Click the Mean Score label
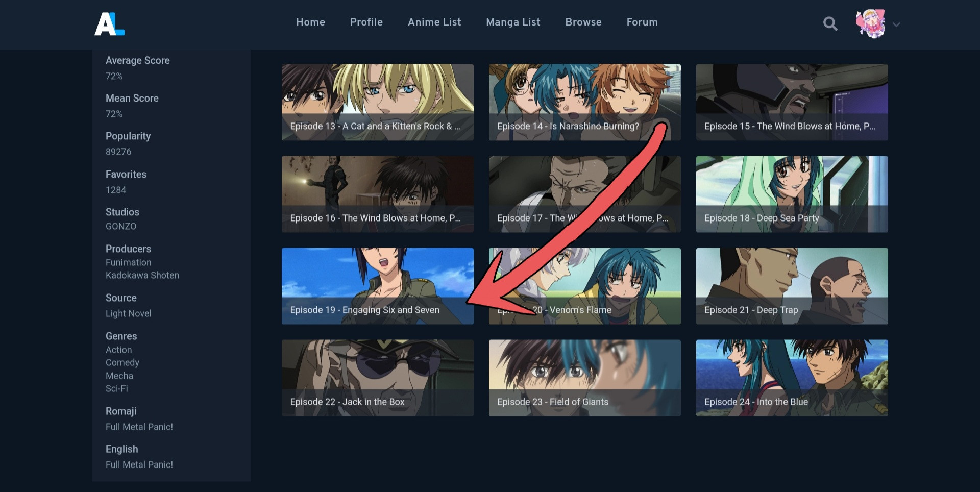The height and width of the screenshot is (492, 980). pos(132,98)
